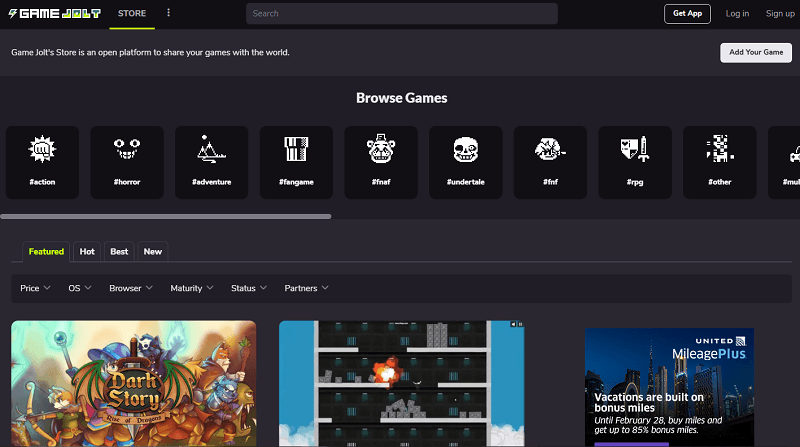Open the Maturity filter dropdown
800x447 pixels.
(192, 288)
